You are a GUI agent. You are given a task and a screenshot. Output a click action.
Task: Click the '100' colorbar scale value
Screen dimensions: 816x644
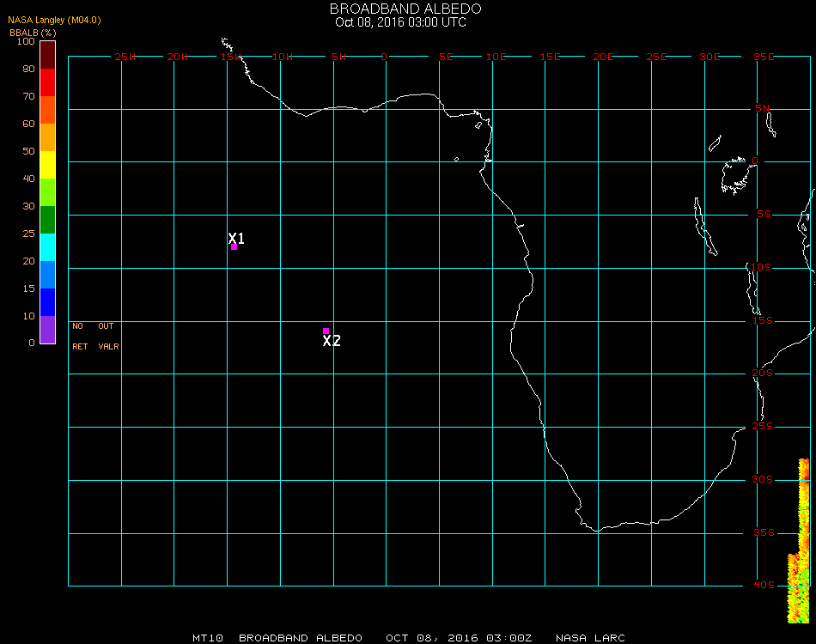pyautogui.click(x=26, y=41)
